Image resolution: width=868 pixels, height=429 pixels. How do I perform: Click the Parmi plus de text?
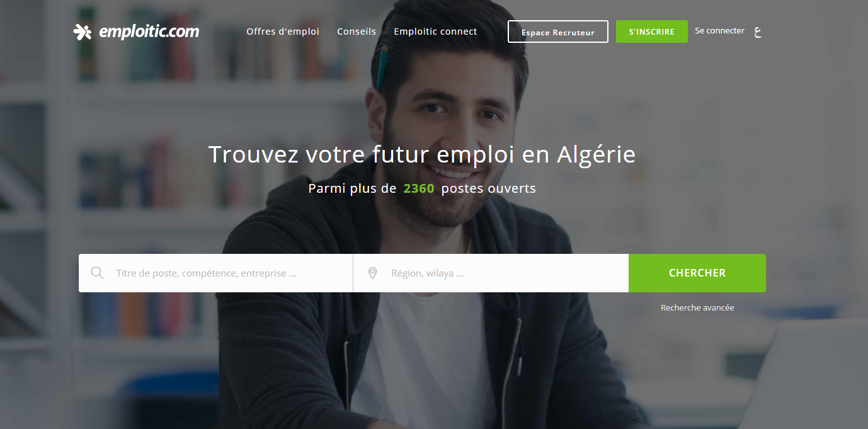pos(352,188)
